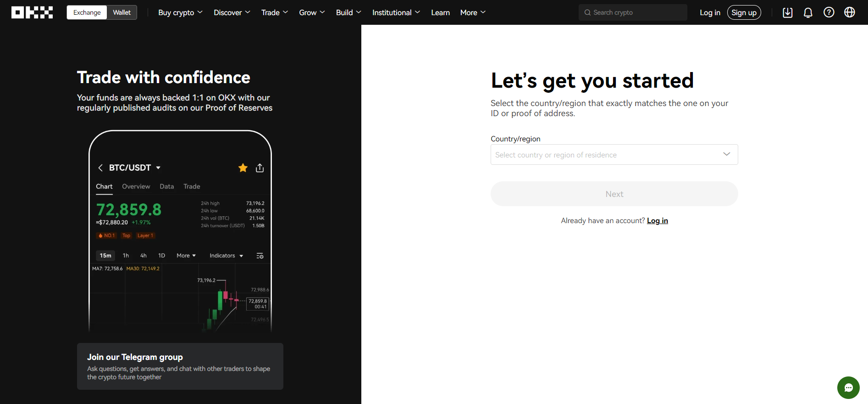Viewport: 868px width, 404px height.
Task: Switch to Wallet mode
Action: [x=122, y=12]
